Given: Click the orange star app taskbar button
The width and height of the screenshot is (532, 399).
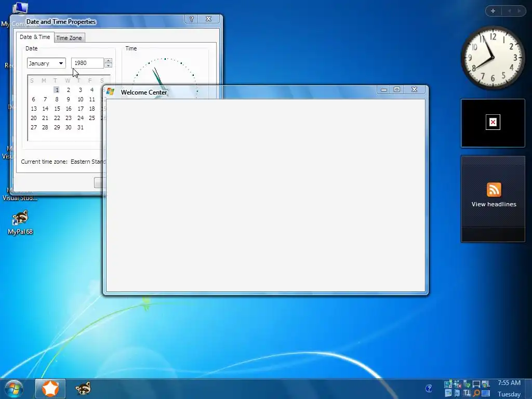Looking at the screenshot, I should click(x=50, y=389).
